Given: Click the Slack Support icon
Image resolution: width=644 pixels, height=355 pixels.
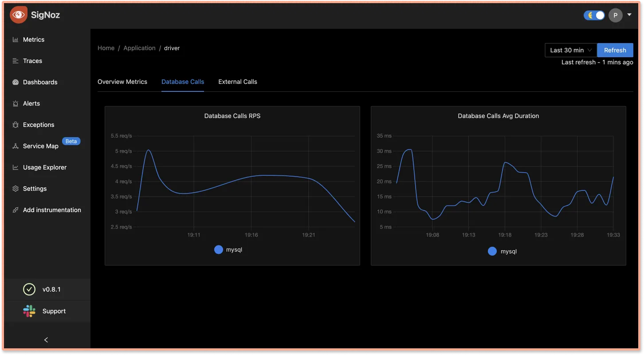Looking at the screenshot, I should click(x=29, y=311).
